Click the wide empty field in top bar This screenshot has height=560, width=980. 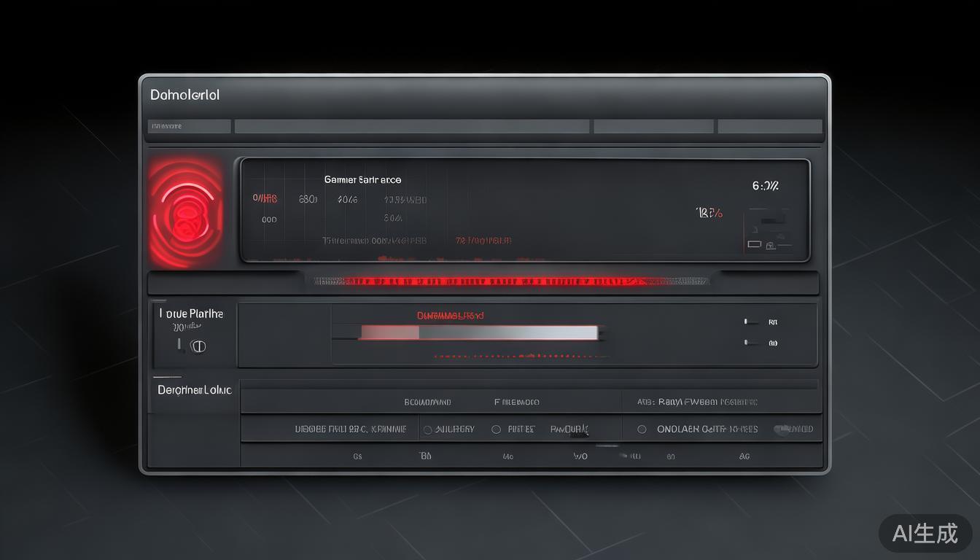point(411,126)
